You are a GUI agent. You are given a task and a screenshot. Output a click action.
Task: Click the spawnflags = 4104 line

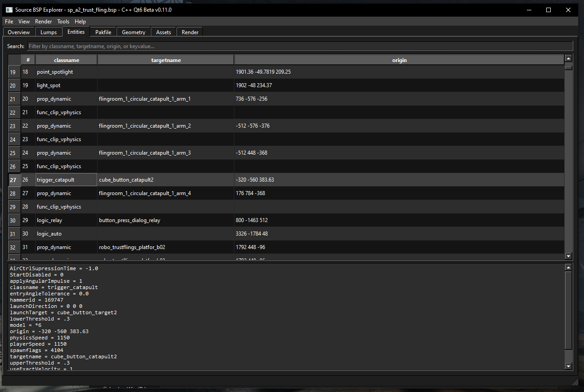[x=36, y=350]
